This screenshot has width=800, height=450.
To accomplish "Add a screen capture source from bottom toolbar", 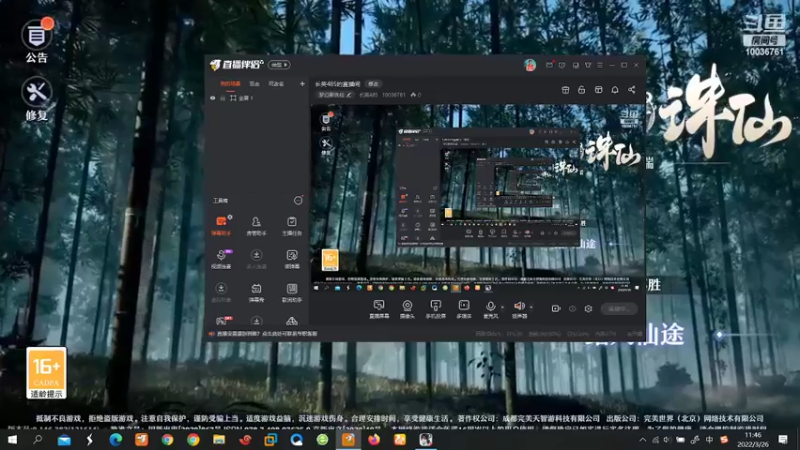I will coord(379,309).
